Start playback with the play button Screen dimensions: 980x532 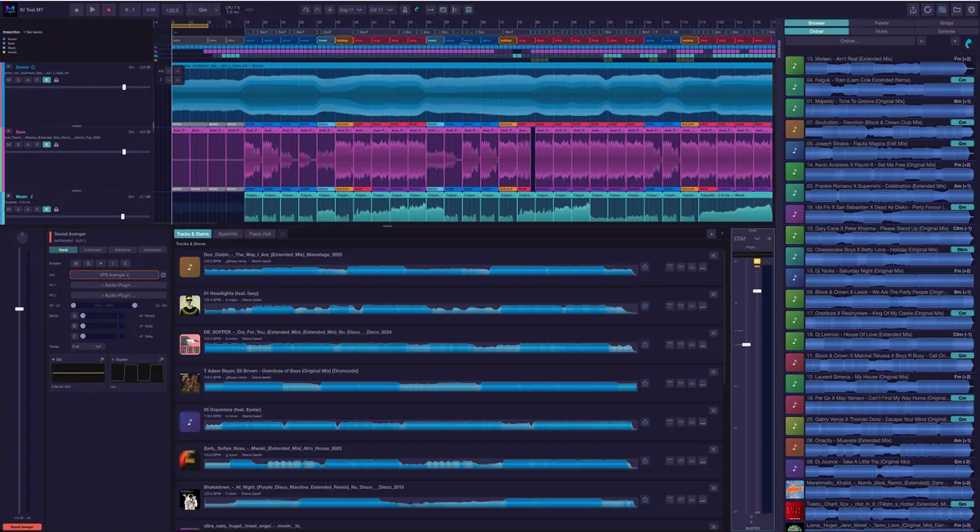(x=92, y=10)
